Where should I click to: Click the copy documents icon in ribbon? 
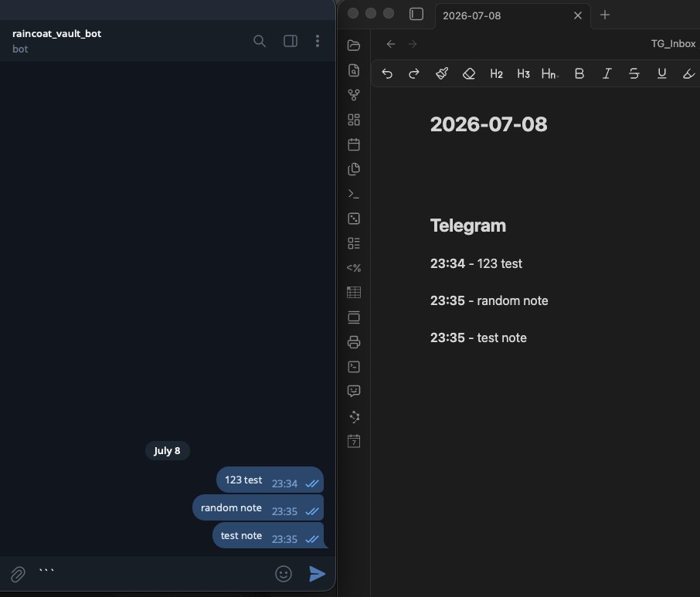(x=354, y=169)
